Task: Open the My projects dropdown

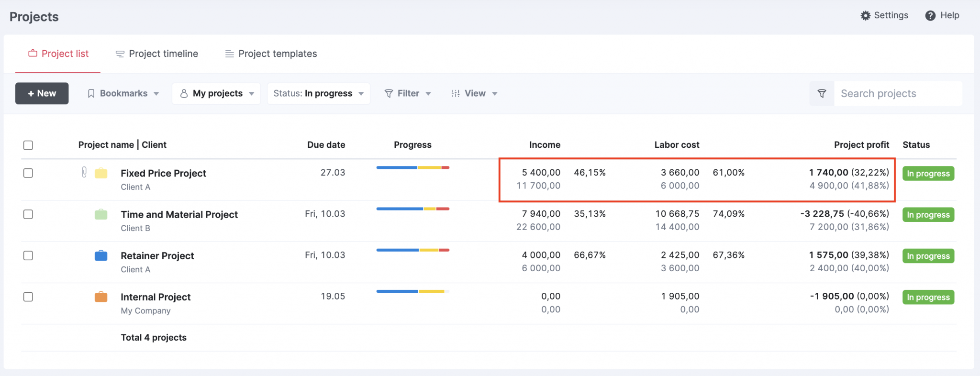Action: [x=217, y=94]
